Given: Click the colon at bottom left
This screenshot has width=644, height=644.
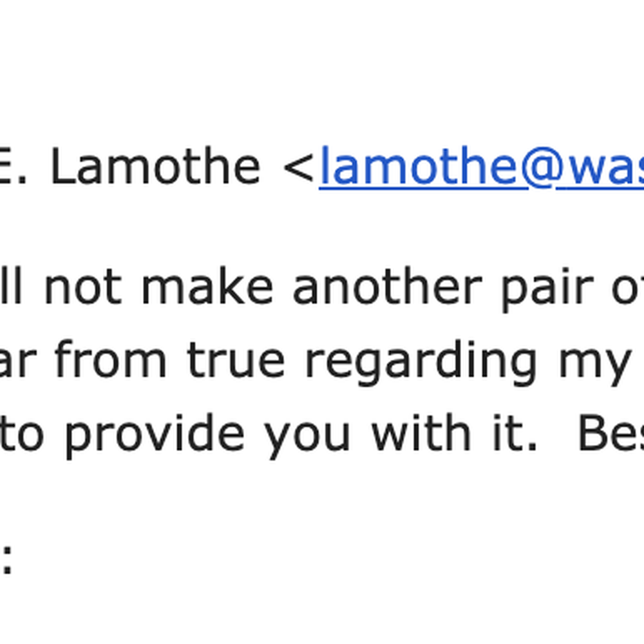Looking at the screenshot, I should click(x=6, y=560).
